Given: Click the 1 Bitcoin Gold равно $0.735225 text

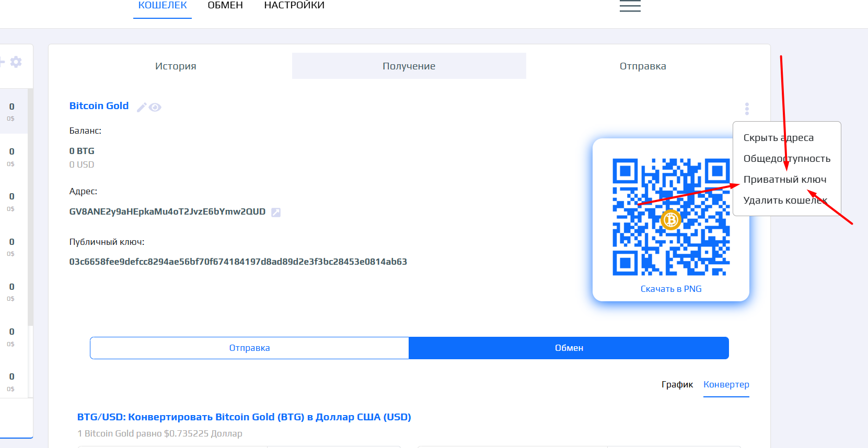Looking at the screenshot, I should [x=160, y=433].
